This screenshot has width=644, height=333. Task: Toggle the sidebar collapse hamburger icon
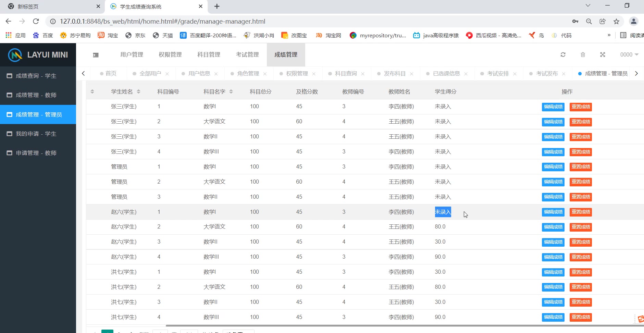click(96, 55)
